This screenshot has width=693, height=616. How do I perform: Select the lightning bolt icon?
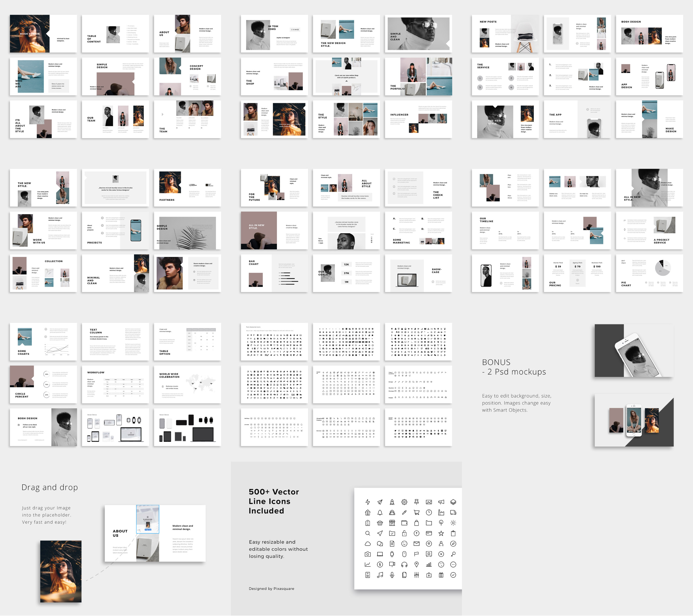point(368,502)
